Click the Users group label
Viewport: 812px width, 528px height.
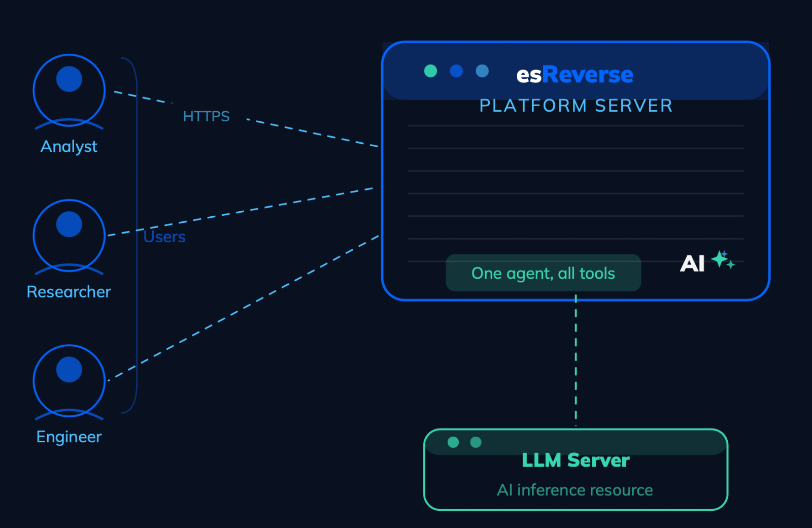[x=164, y=237]
